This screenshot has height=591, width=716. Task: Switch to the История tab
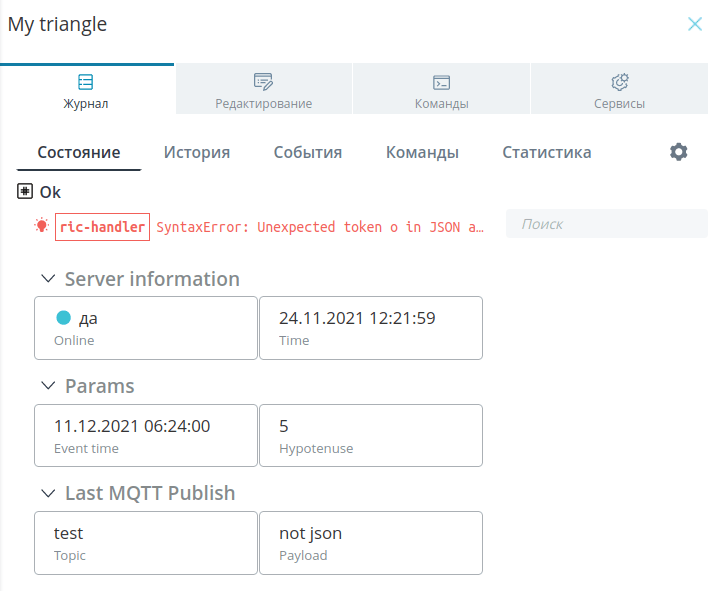[197, 153]
